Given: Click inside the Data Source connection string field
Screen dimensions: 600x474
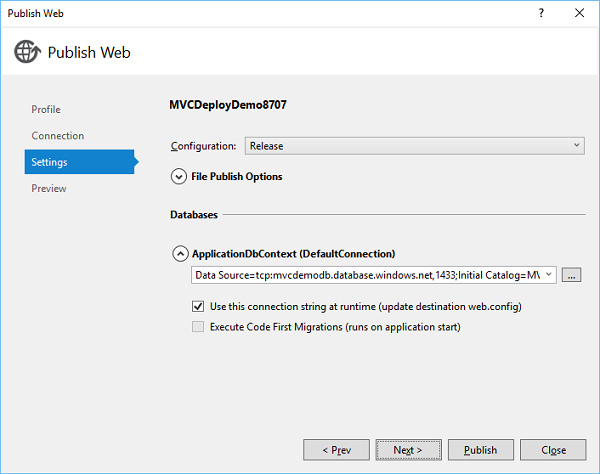Looking at the screenshot, I should (365, 275).
